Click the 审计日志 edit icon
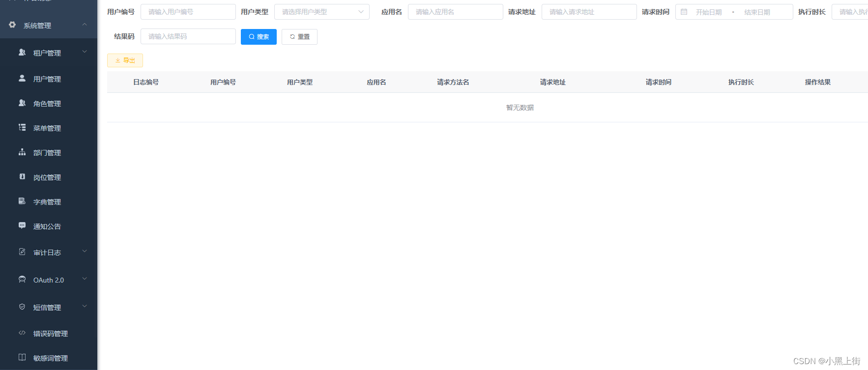 [22, 252]
